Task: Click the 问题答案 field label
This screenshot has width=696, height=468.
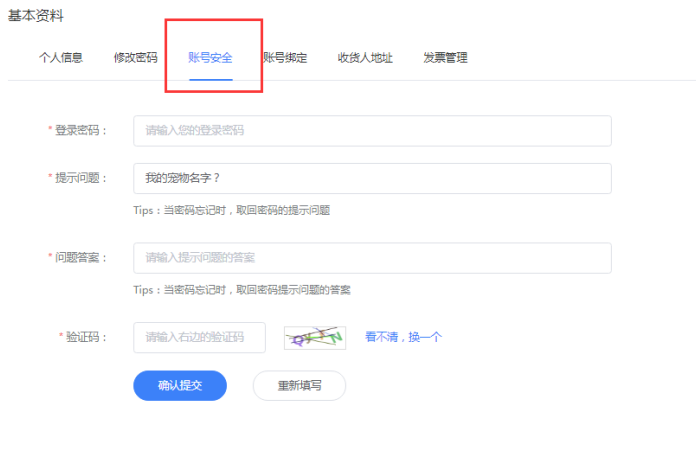Action: coord(80,258)
